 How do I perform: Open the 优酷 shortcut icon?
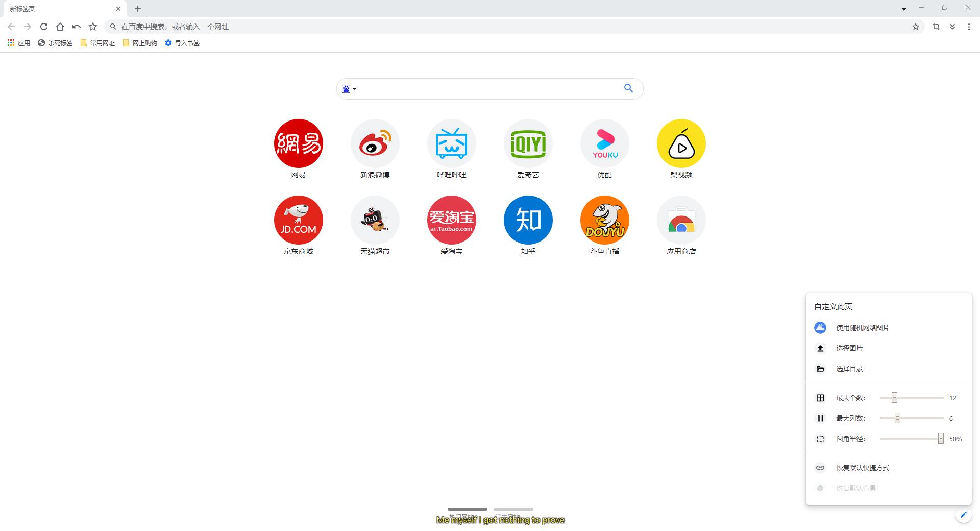pos(605,143)
